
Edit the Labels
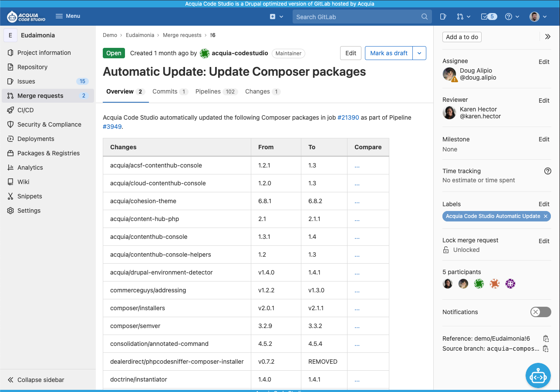point(544,204)
